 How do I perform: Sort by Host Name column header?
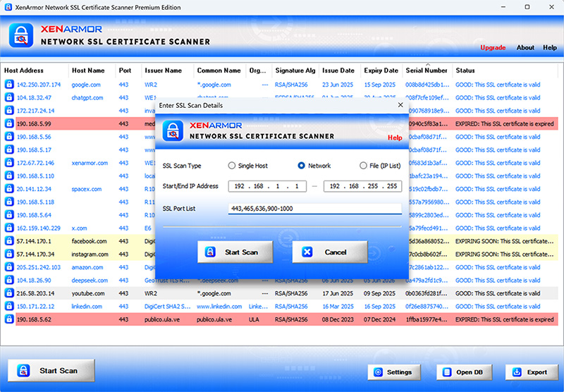click(x=92, y=71)
